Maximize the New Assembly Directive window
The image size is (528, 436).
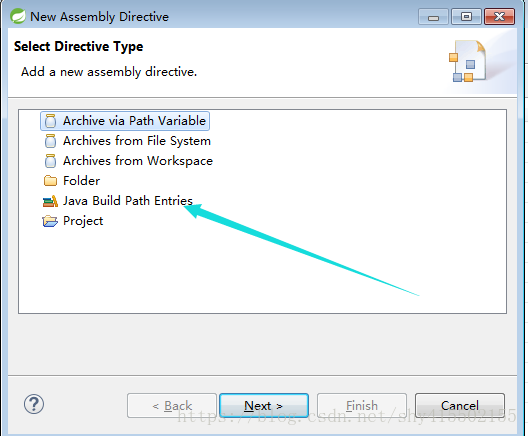pos(466,17)
